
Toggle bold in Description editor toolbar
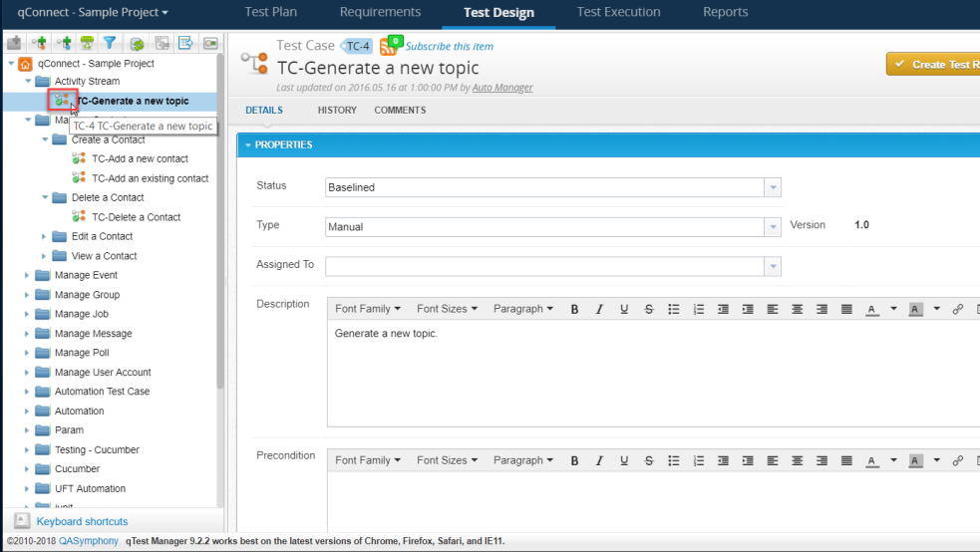[x=574, y=309]
